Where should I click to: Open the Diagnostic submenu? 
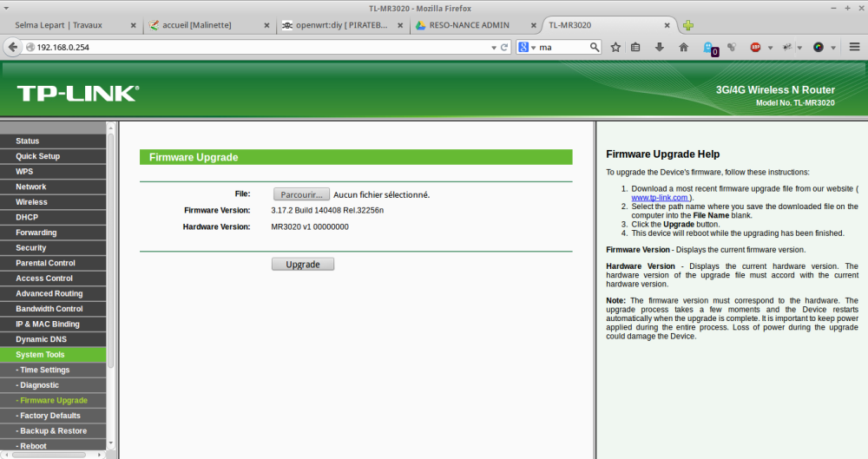[x=53, y=384]
